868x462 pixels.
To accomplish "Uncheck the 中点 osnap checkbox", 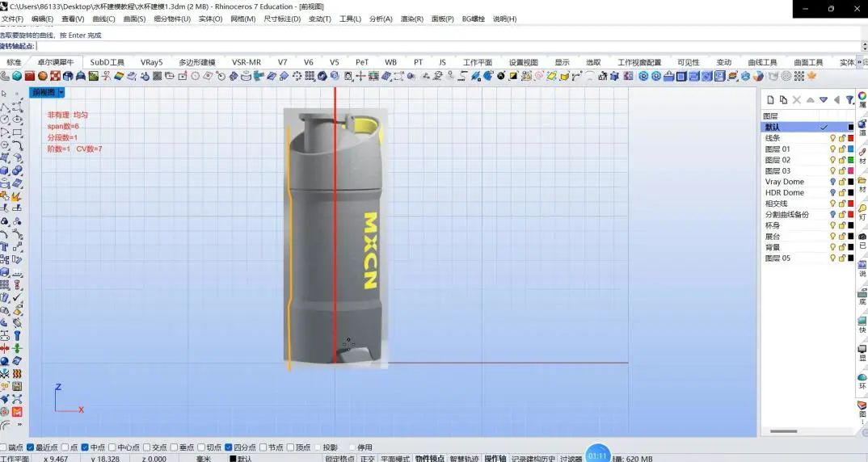I will [x=85, y=447].
